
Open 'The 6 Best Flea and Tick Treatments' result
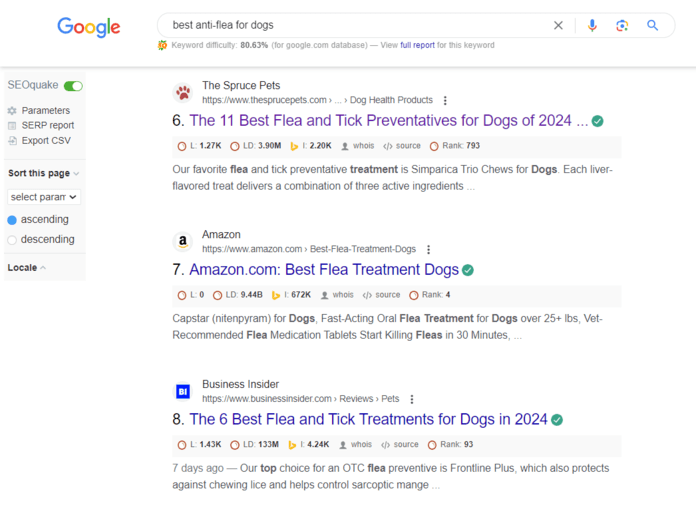click(368, 419)
